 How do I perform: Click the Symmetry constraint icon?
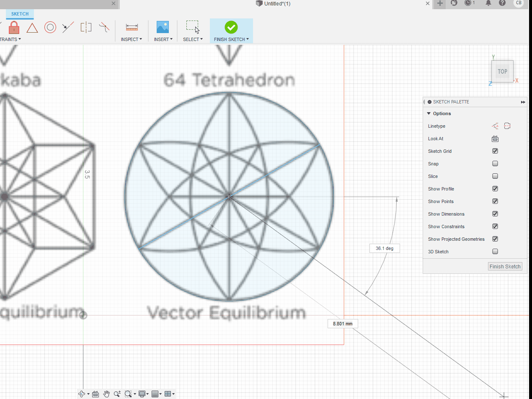tap(86, 27)
